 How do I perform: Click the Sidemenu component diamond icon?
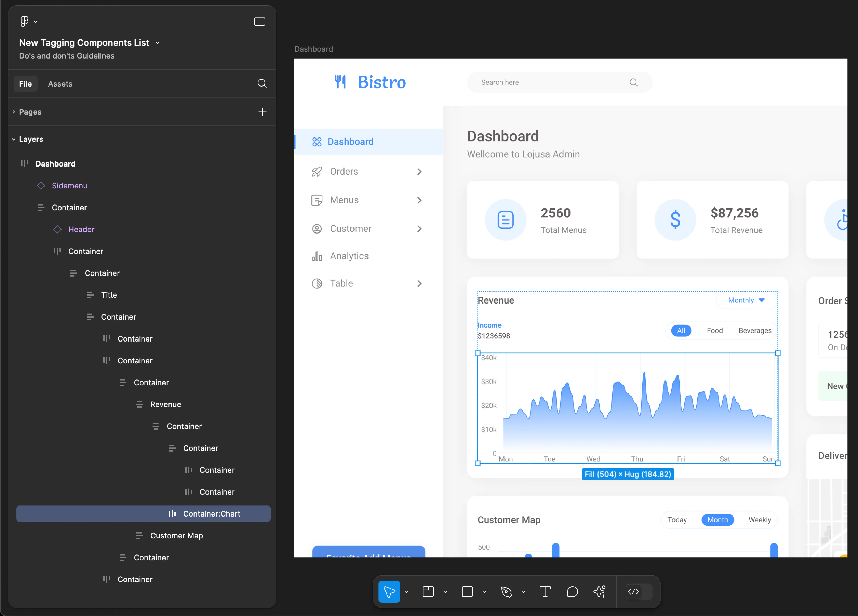(41, 186)
